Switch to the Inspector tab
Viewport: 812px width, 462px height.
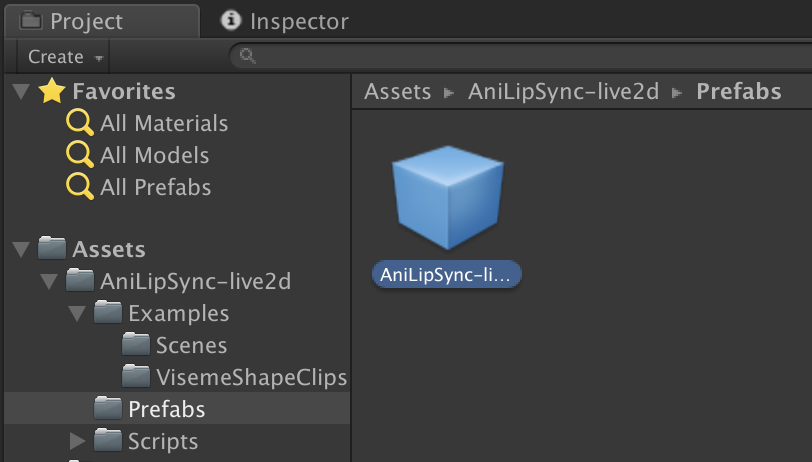[x=285, y=21]
